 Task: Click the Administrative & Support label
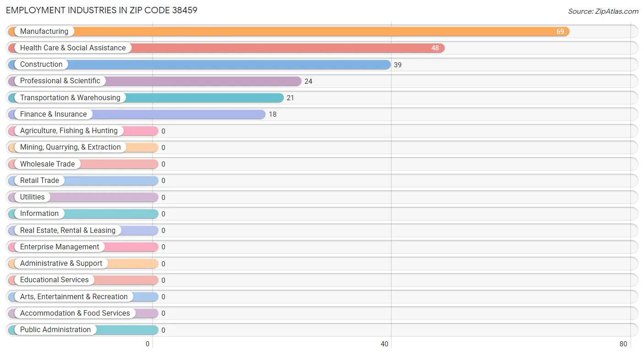[61, 264]
